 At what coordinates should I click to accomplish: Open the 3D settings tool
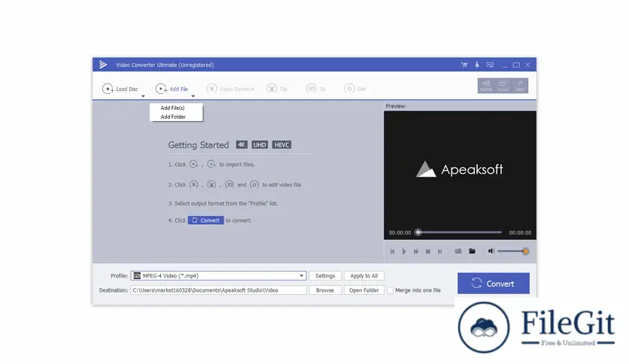coord(315,89)
